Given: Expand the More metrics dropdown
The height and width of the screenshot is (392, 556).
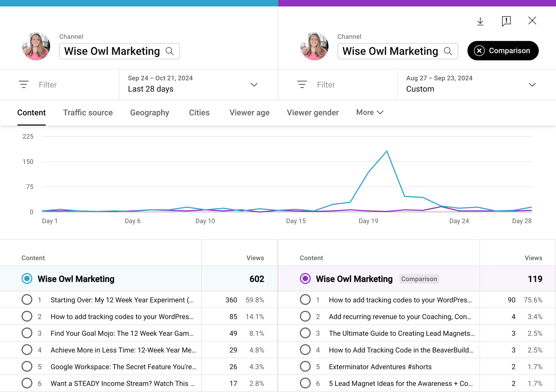Looking at the screenshot, I should (369, 112).
